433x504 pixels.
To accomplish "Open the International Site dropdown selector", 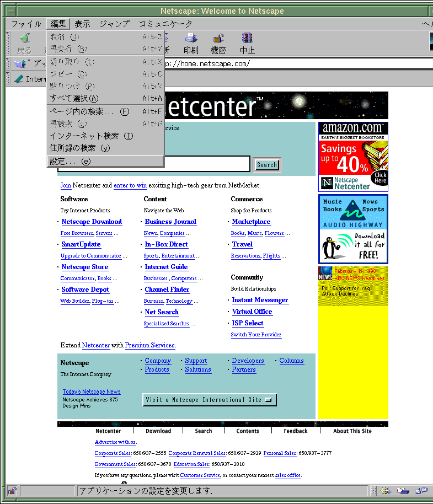I will pos(209,400).
